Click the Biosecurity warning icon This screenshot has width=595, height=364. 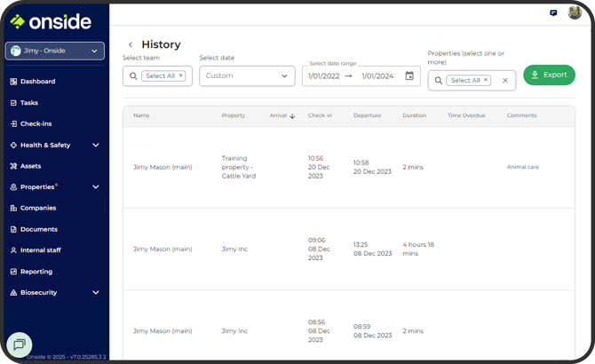(x=13, y=292)
